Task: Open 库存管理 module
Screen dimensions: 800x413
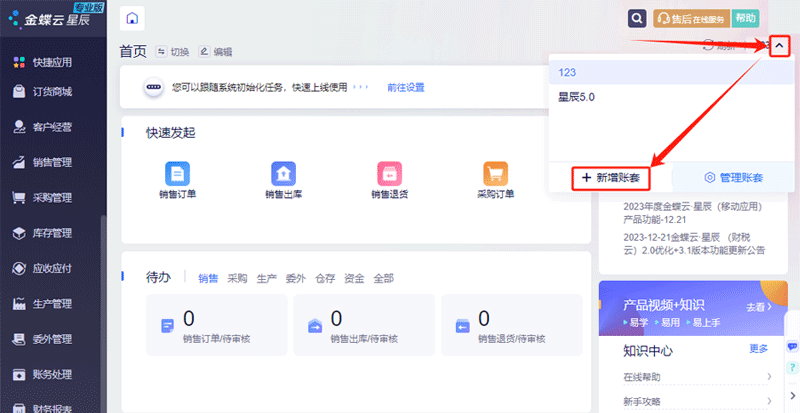Action: point(43,233)
